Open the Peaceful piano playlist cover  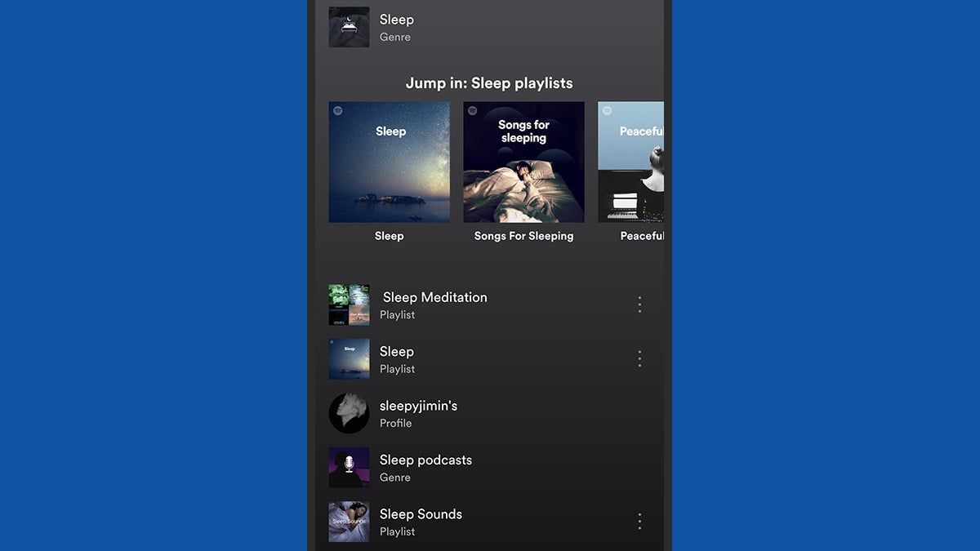coord(631,162)
